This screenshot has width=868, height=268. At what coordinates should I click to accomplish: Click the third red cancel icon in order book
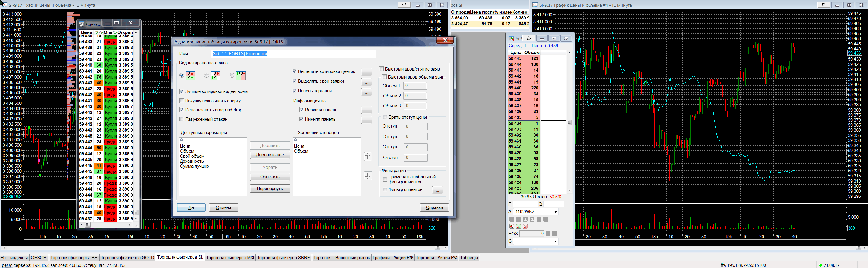(525, 227)
